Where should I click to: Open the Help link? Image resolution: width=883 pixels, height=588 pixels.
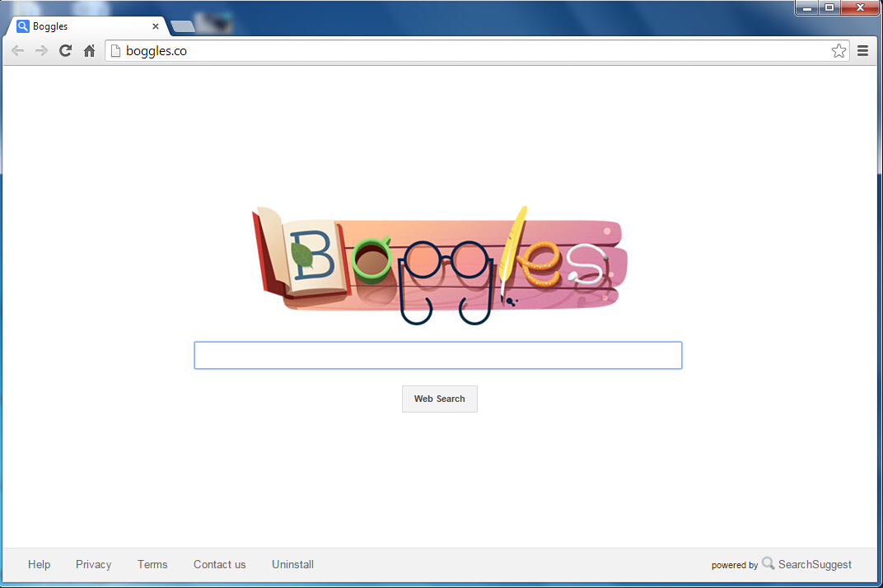39,564
